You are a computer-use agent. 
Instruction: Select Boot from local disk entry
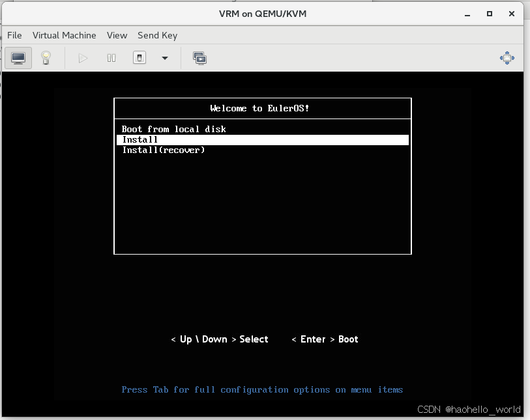click(174, 130)
